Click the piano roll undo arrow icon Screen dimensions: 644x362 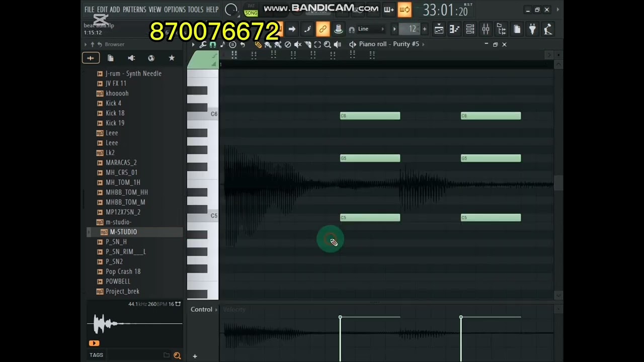click(x=243, y=45)
